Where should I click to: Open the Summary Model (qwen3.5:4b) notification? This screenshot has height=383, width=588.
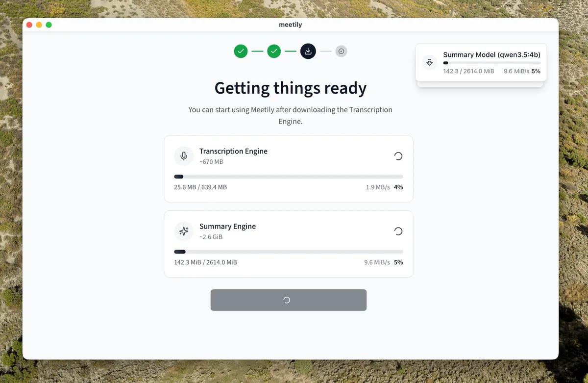[x=481, y=62]
